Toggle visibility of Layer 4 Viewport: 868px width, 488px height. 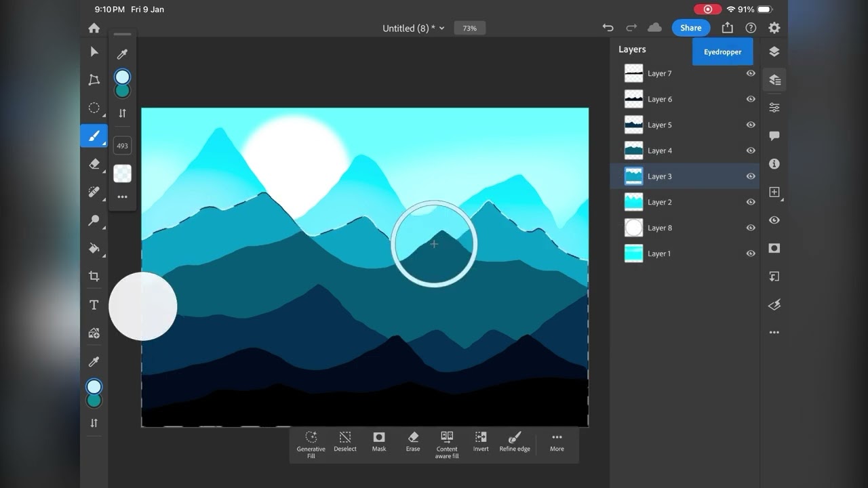[751, 150]
